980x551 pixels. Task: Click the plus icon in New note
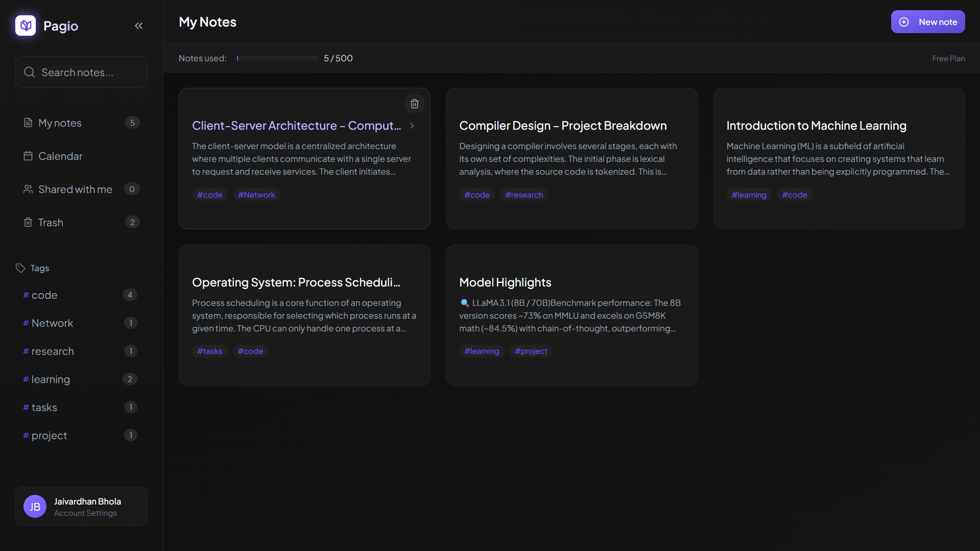(x=904, y=22)
